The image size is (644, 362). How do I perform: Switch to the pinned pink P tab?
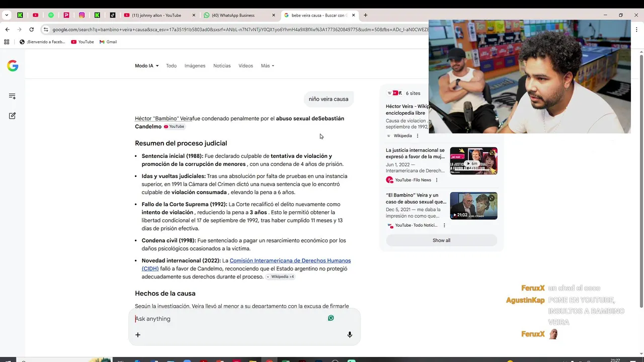pyautogui.click(x=66, y=15)
